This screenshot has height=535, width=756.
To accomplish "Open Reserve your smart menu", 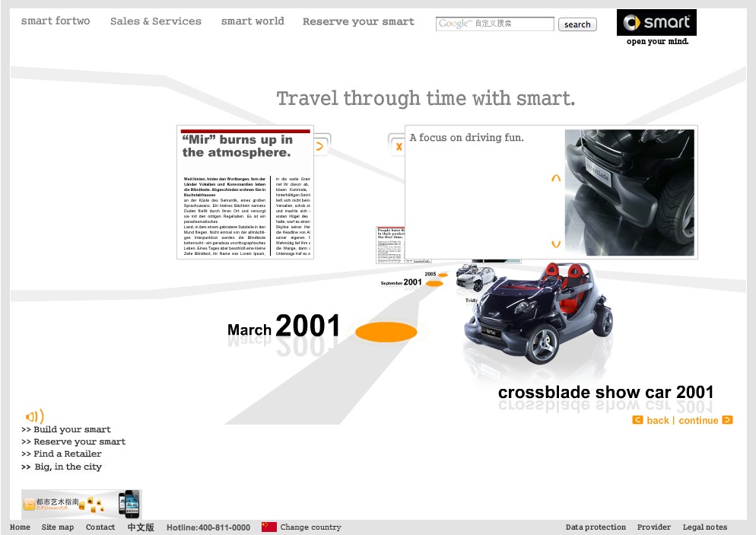I will point(358,22).
